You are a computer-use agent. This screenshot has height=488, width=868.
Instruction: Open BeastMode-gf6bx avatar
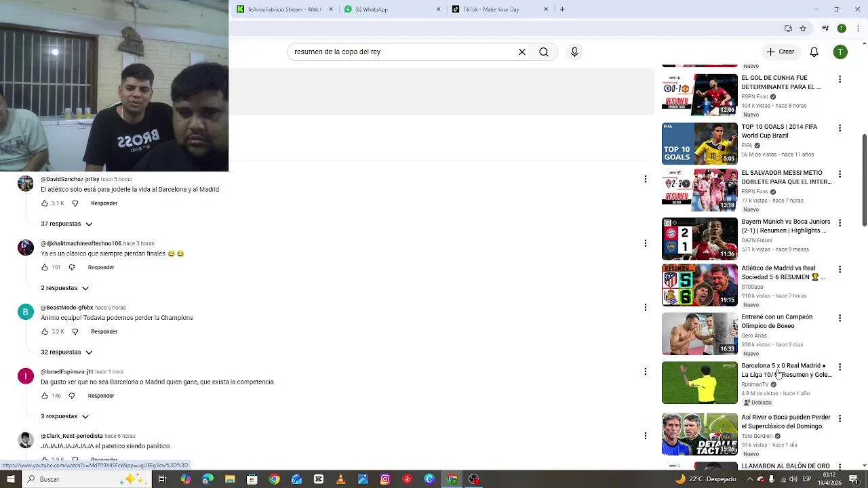coord(26,312)
